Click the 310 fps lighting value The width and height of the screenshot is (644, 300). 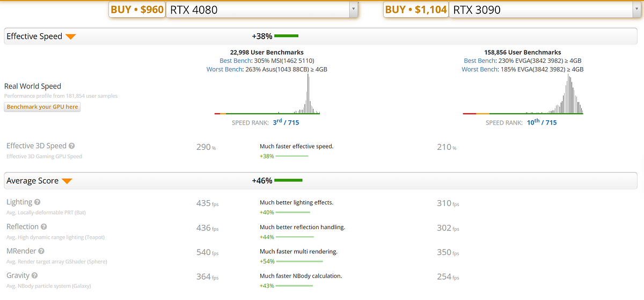[x=448, y=203]
